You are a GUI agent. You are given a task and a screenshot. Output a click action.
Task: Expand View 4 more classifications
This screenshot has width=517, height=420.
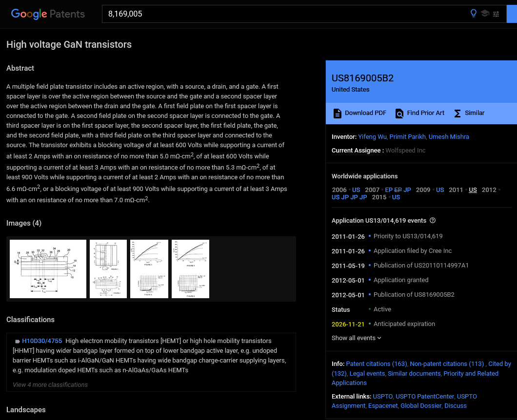pos(50,385)
